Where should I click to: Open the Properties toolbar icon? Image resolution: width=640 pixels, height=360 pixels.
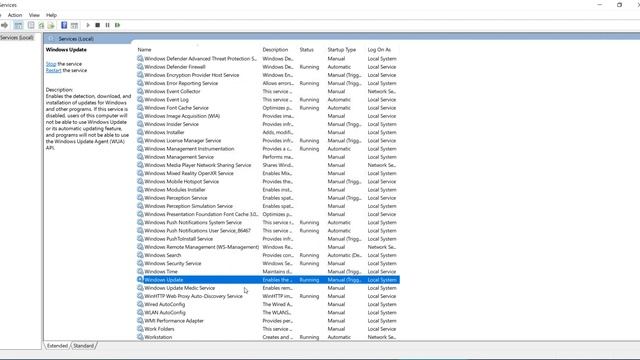[x=31, y=25]
